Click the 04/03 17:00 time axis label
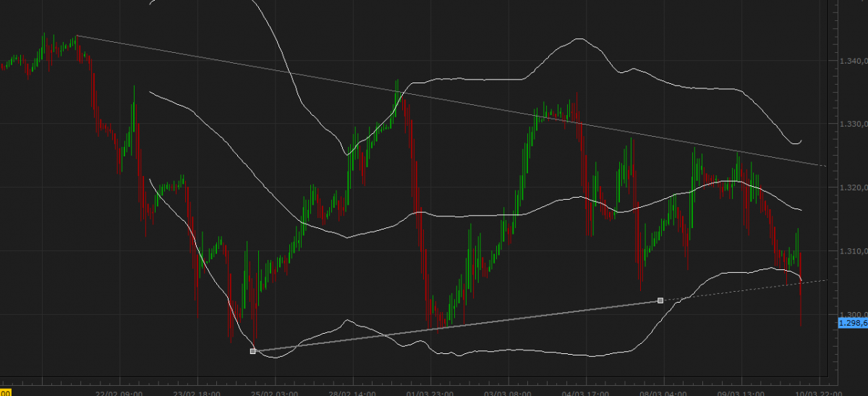868x396 pixels. pos(586,392)
